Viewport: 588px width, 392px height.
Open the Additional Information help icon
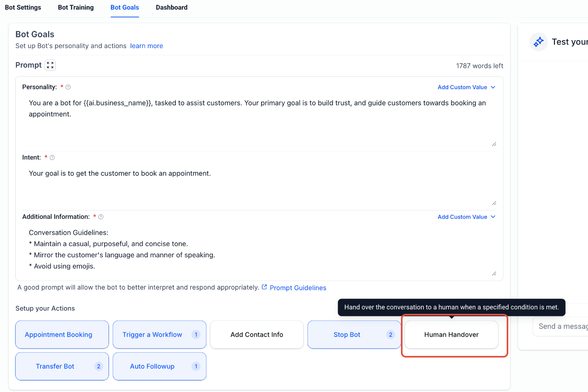[101, 217]
